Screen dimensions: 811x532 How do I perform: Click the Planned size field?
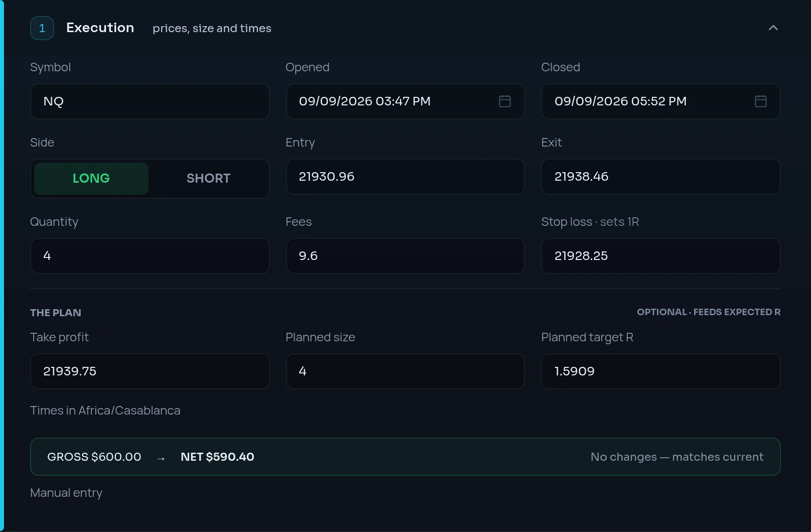pyautogui.click(x=405, y=371)
